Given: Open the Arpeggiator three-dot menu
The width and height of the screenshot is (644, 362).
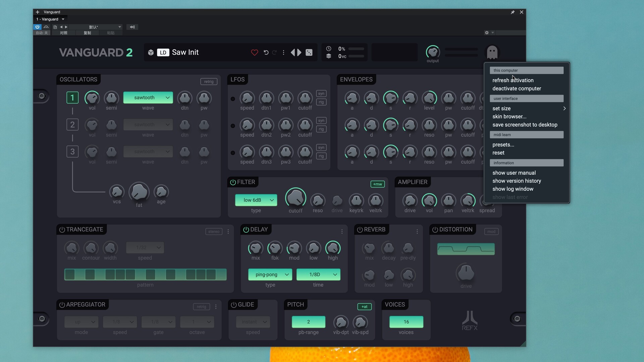Looking at the screenshot, I should [216, 307].
